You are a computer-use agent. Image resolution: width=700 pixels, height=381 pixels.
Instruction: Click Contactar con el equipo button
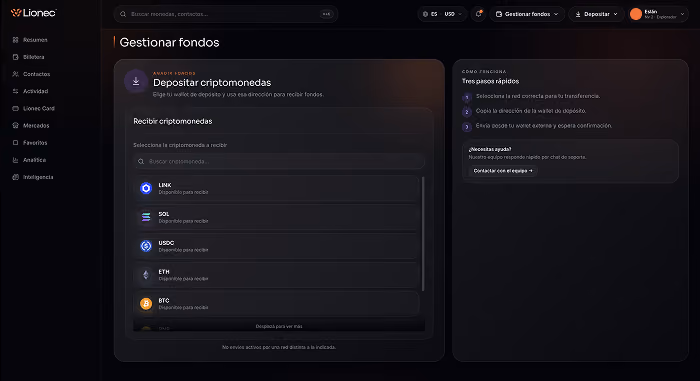pos(503,171)
